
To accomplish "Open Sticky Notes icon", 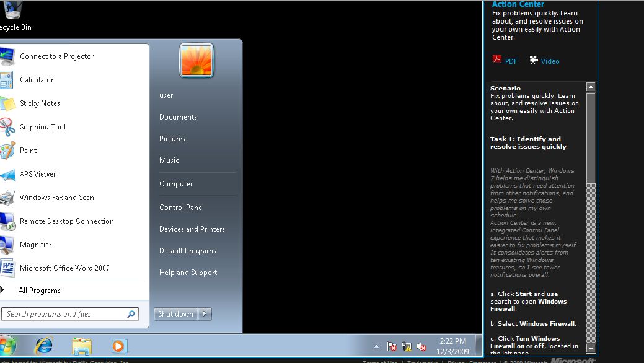I will [7, 103].
